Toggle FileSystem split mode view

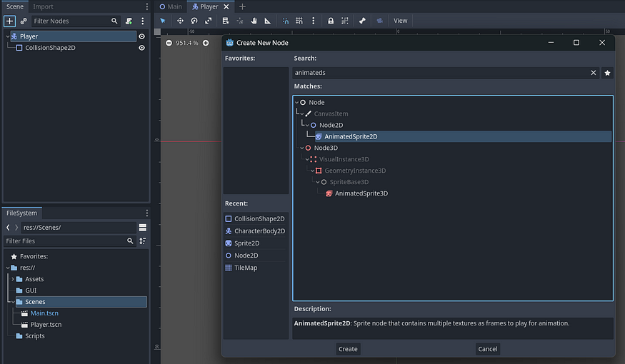click(x=143, y=228)
